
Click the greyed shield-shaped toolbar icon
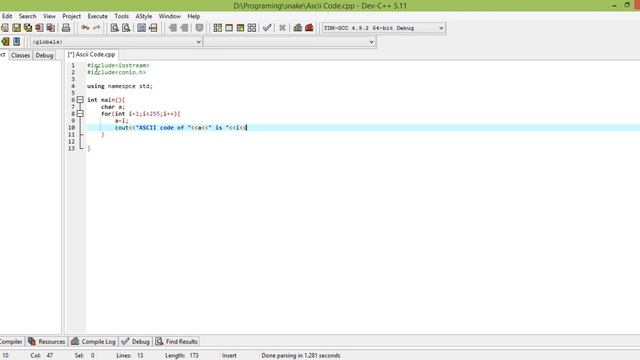click(x=199, y=28)
